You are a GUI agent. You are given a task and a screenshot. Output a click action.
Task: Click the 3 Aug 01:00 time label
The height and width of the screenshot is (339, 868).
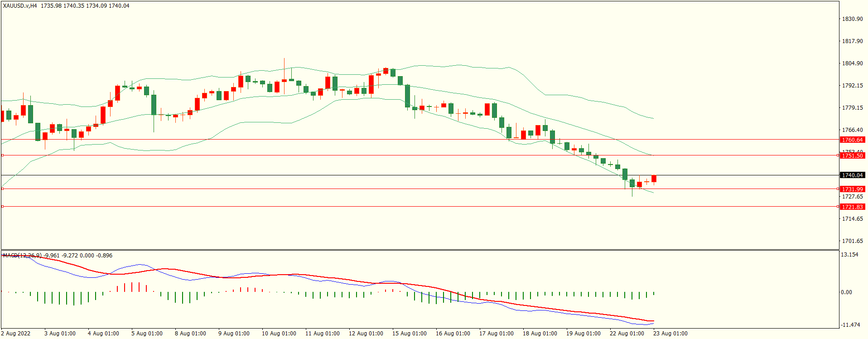point(60,334)
